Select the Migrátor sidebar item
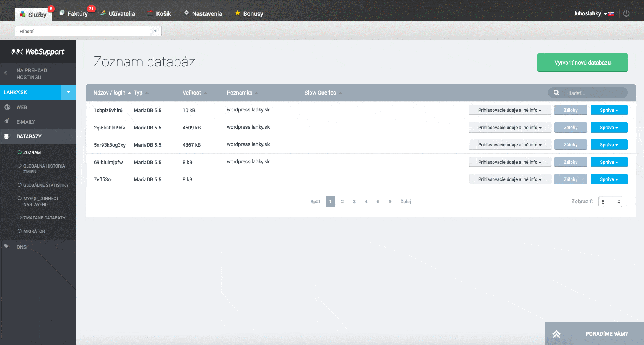 tap(34, 231)
